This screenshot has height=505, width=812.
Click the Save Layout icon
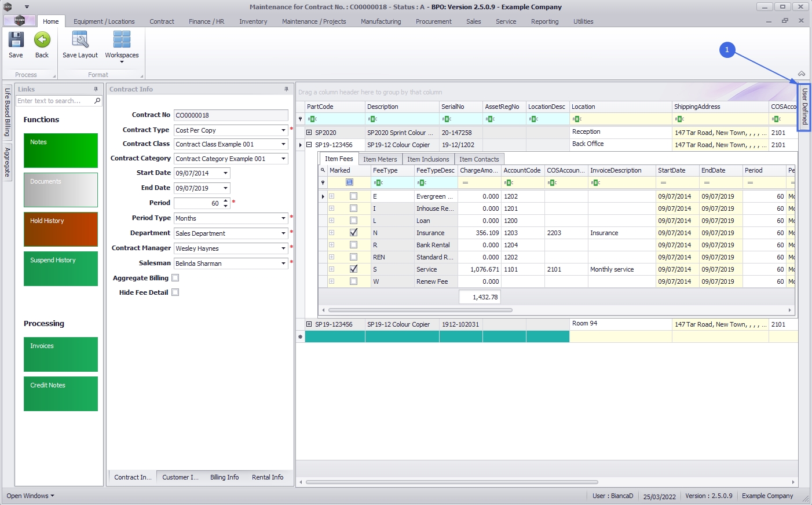point(80,40)
